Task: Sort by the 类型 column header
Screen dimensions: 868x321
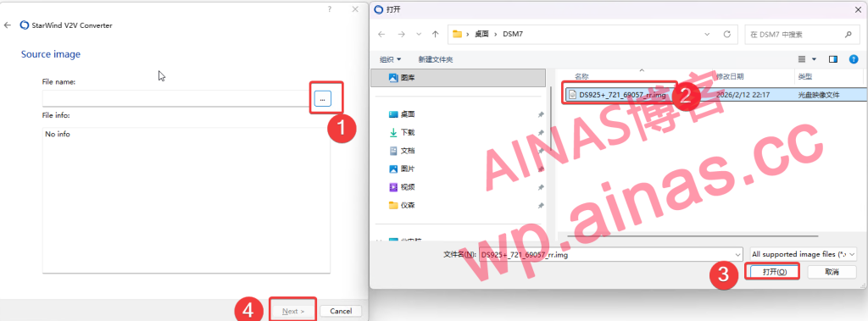Action: pyautogui.click(x=804, y=76)
